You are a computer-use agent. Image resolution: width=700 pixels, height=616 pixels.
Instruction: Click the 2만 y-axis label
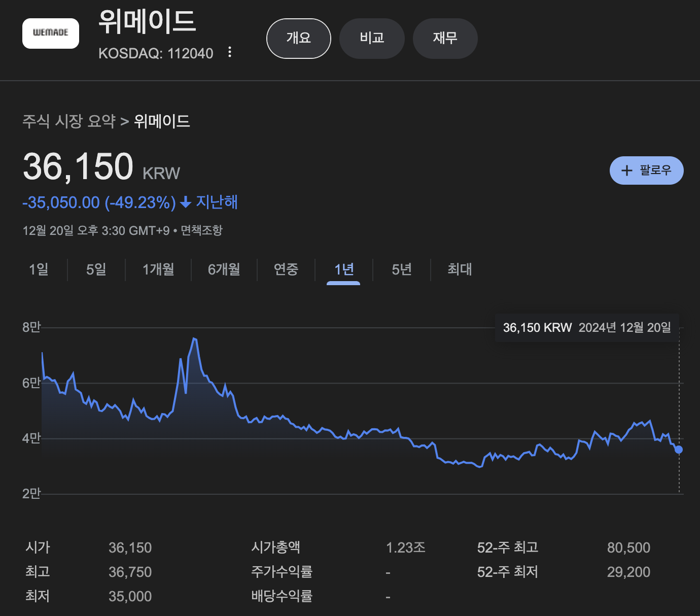pyautogui.click(x=31, y=494)
